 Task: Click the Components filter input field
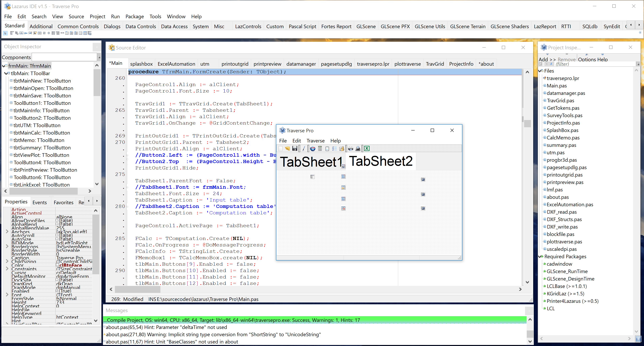[64, 57]
